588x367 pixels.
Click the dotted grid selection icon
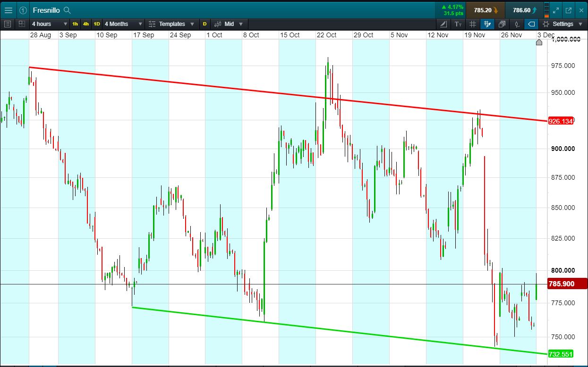[22, 24]
